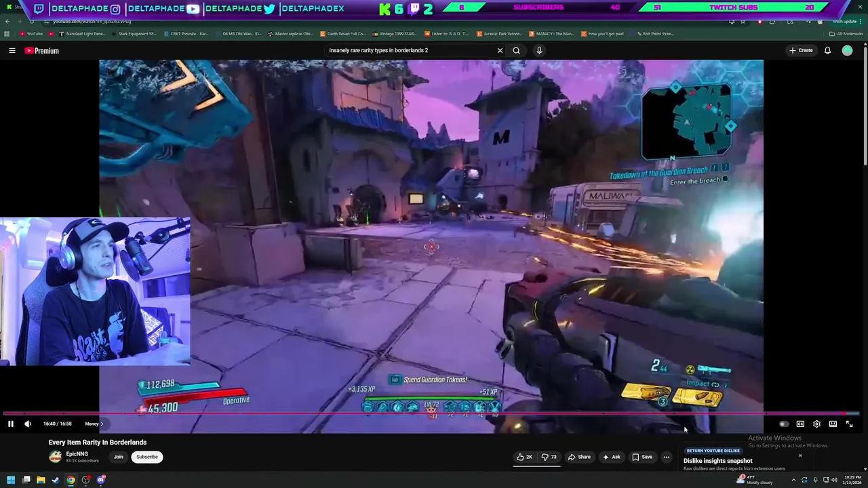Open the EpicNNG channel name link

77,453
